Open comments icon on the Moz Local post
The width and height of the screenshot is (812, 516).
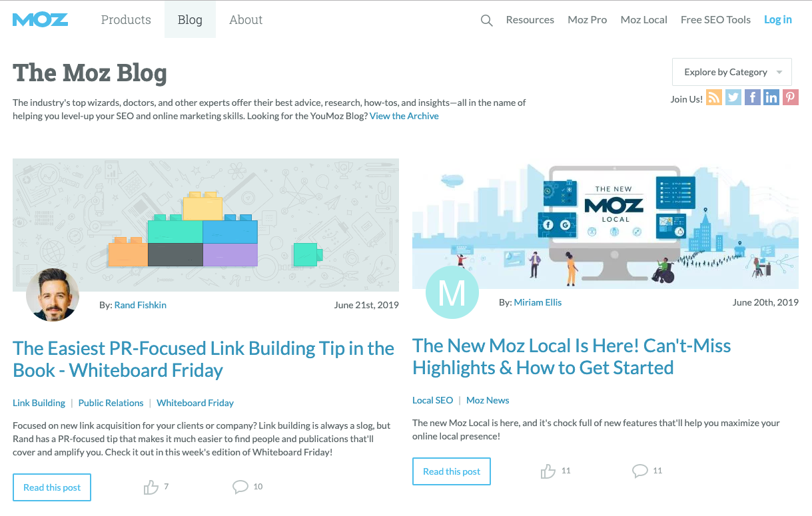point(640,471)
